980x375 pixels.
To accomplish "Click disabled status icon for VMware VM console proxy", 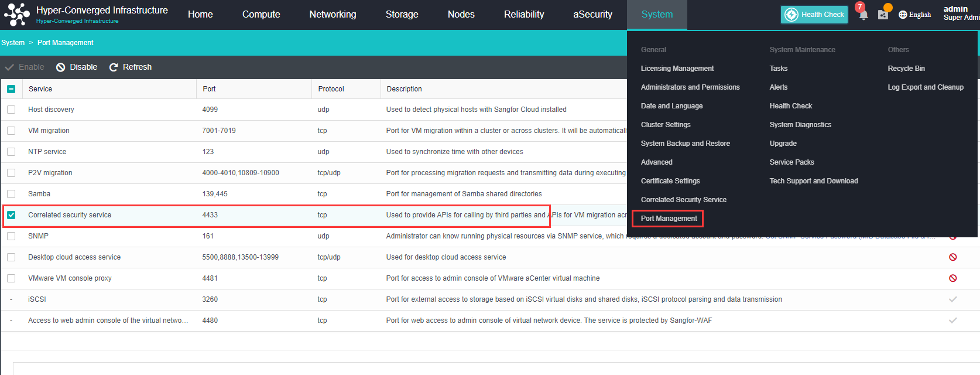I will coord(952,278).
